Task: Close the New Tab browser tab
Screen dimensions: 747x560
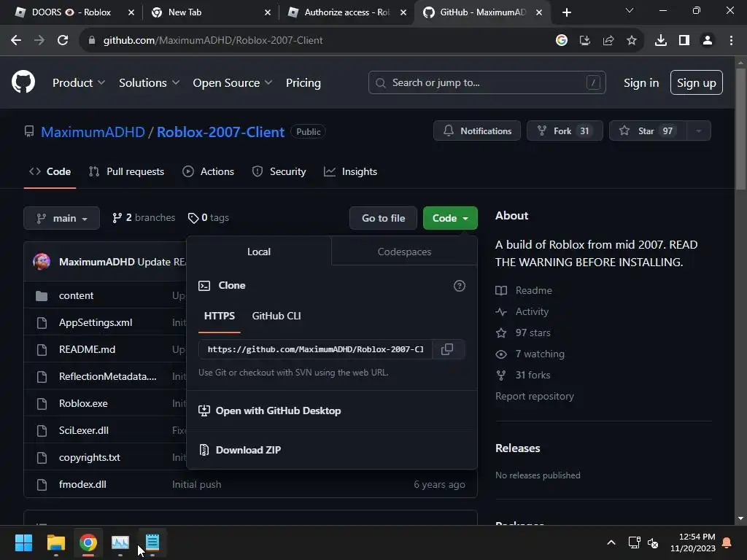Action: [268, 12]
